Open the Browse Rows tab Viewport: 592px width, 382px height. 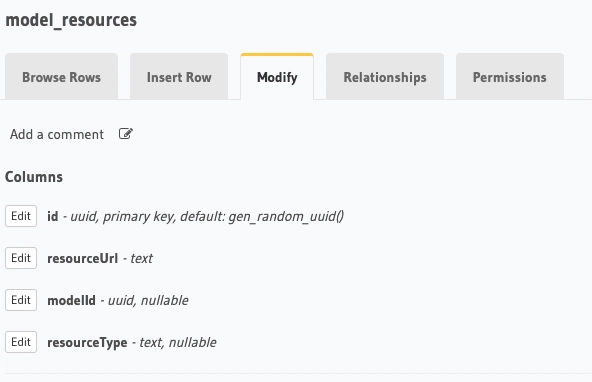click(x=62, y=77)
